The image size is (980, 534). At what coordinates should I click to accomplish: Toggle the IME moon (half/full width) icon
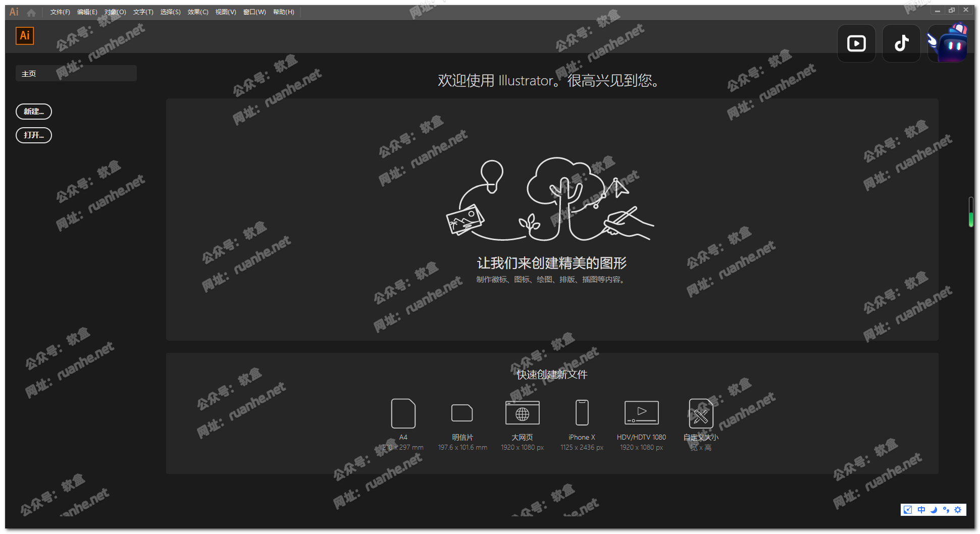click(x=934, y=510)
